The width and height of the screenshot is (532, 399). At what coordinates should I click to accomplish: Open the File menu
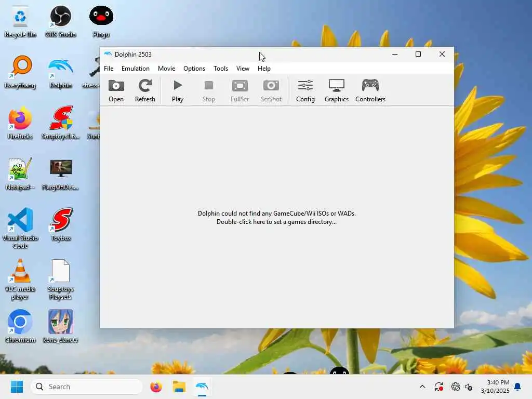tap(109, 69)
